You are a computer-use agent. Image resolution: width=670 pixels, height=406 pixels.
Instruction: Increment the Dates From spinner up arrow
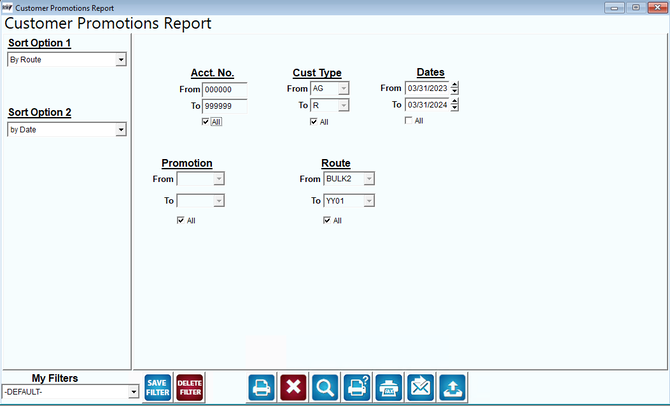coord(455,85)
